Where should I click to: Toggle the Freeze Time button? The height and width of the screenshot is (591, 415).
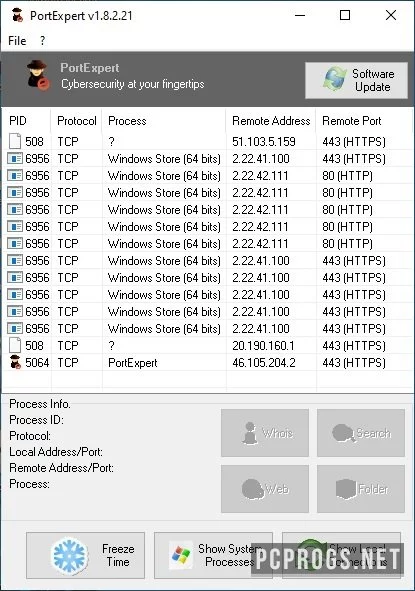tap(86, 555)
